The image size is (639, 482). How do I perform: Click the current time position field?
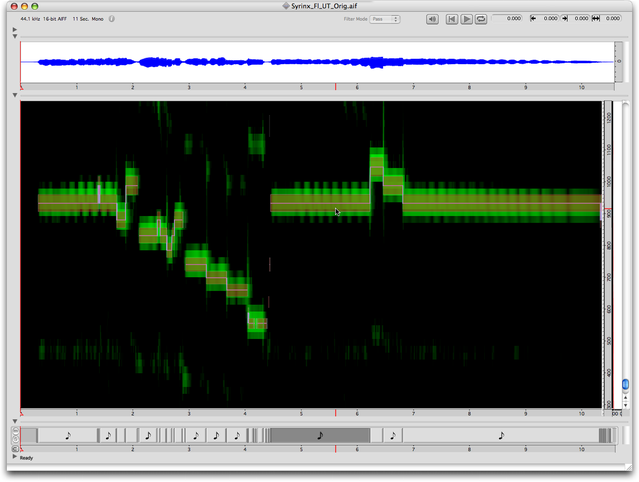tap(507, 18)
